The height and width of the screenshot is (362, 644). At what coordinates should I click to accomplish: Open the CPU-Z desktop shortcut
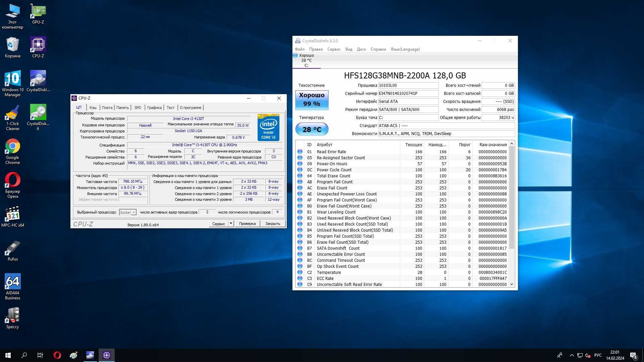[38, 47]
